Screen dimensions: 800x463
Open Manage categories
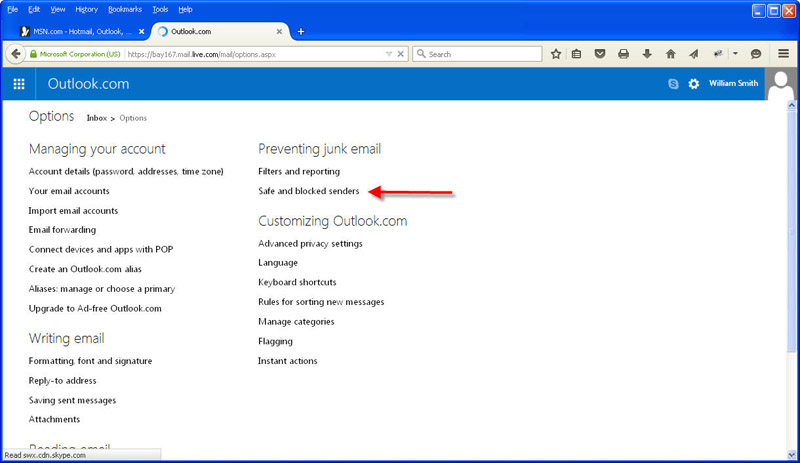coord(296,322)
